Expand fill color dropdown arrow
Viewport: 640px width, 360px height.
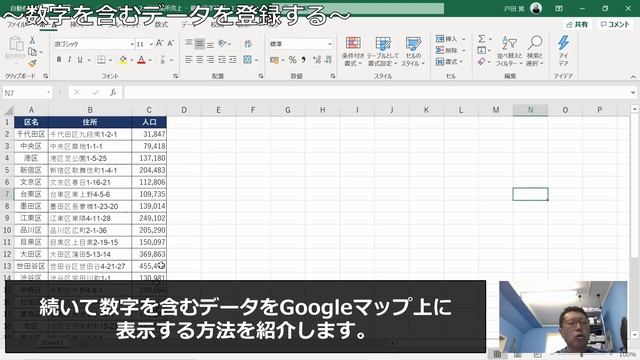click(x=132, y=60)
